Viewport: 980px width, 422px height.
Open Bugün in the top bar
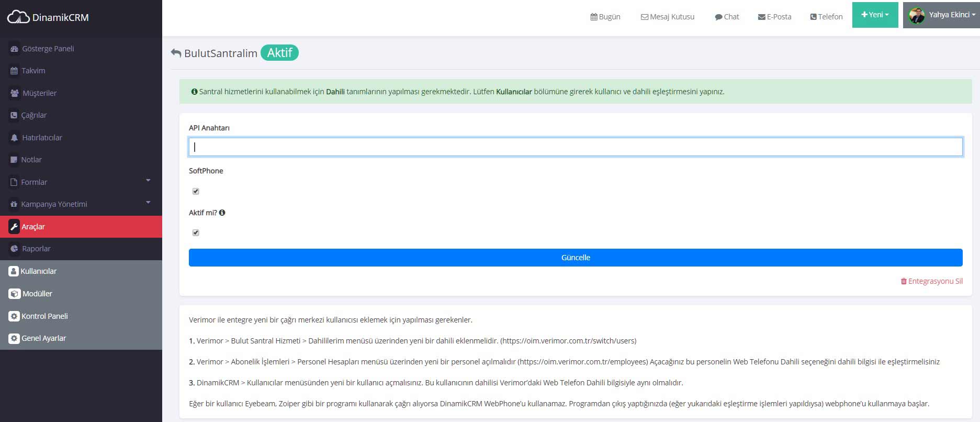[x=605, y=17]
